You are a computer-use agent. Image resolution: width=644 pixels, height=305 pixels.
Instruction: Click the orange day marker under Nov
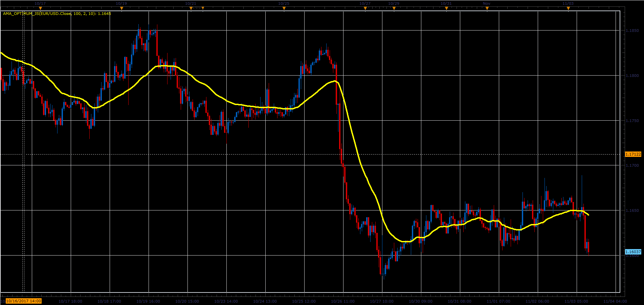click(487, 8)
